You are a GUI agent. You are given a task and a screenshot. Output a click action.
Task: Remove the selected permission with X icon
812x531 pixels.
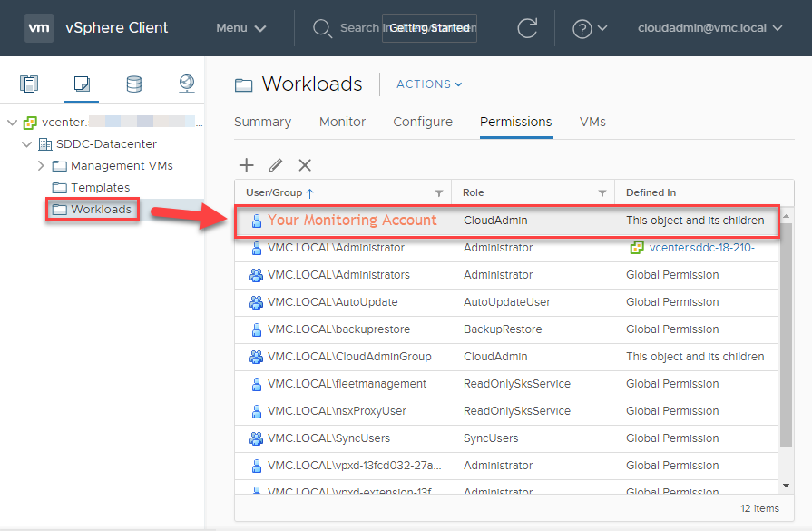click(305, 165)
